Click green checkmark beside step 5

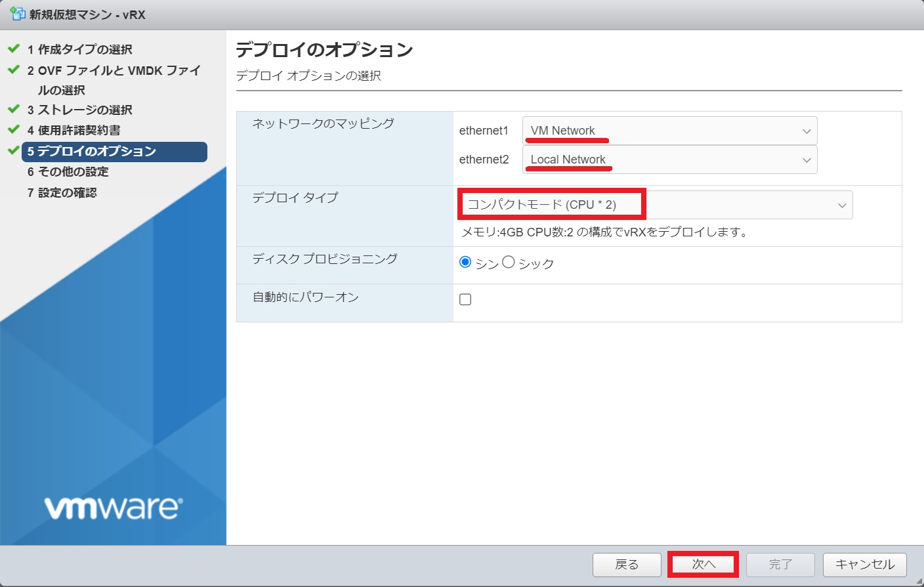13,150
